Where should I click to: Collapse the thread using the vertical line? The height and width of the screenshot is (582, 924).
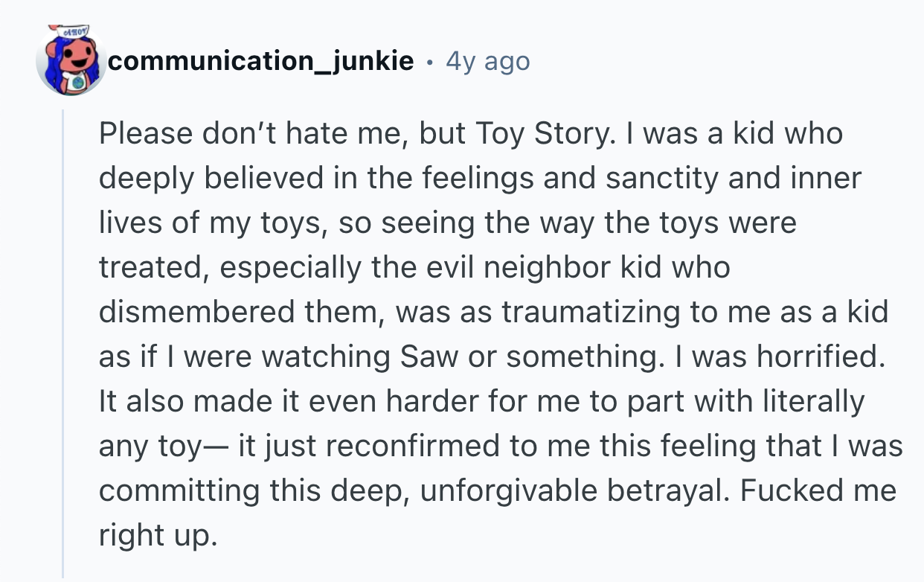63,342
